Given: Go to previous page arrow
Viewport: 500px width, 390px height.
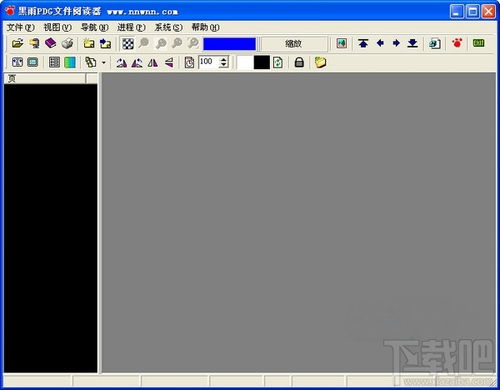Looking at the screenshot, I should [x=380, y=43].
